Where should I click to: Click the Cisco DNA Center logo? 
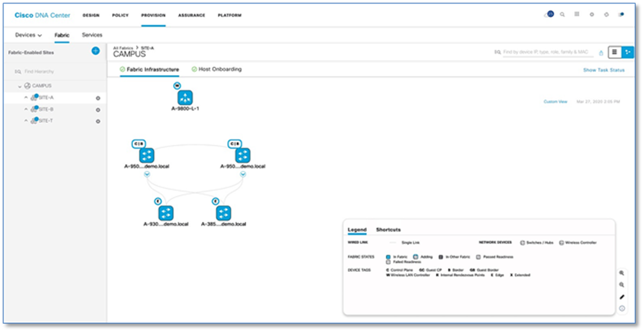(42, 15)
